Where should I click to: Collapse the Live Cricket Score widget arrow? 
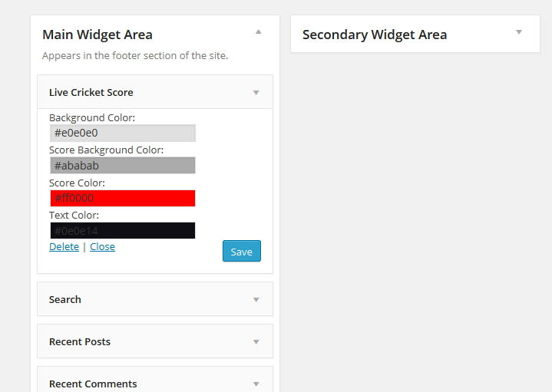click(256, 93)
